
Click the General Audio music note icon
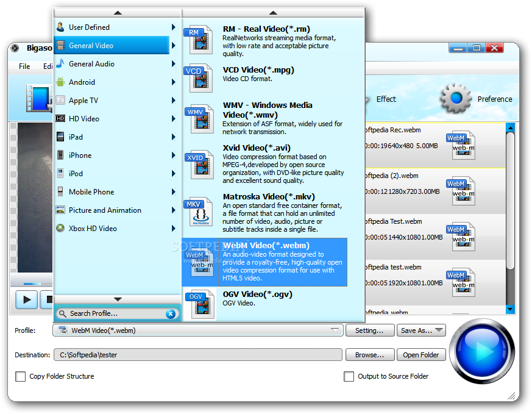[x=60, y=63]
